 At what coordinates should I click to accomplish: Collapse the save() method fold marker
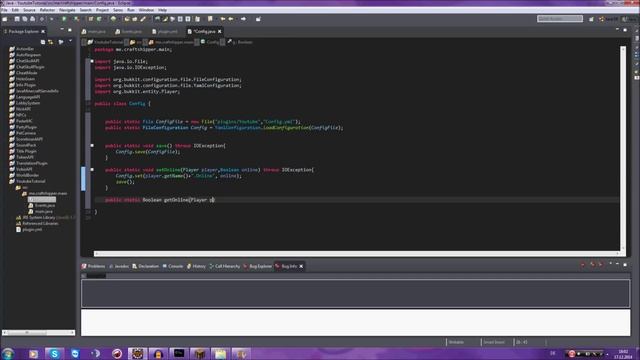[92, 145]
